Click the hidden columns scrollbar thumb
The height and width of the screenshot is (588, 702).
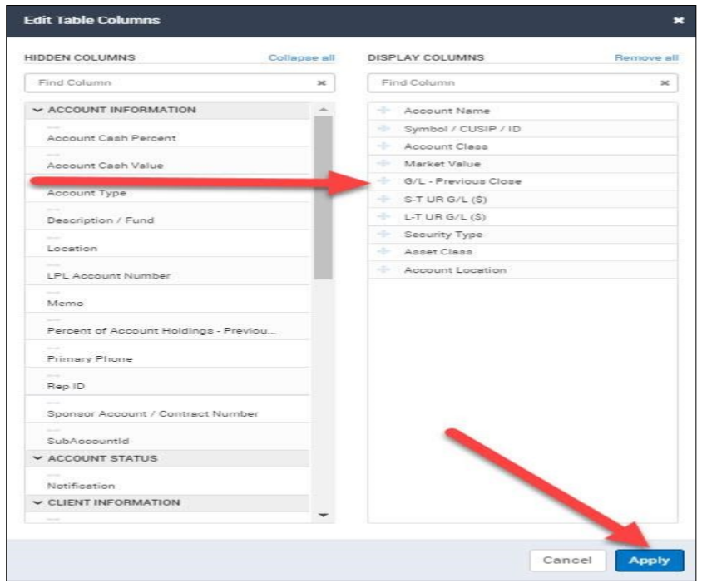tap(324, 197)
